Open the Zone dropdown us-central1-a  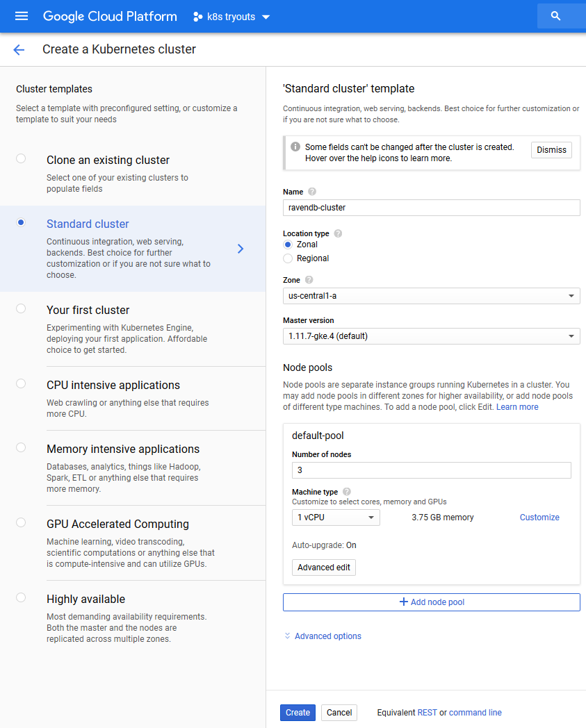[x=431, y=296]
